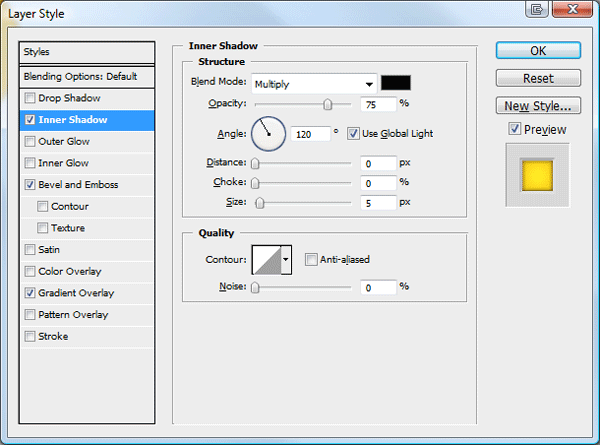Image resolution: width=600 pixels, height=445 pixels.
Task: Select the Drop Shadow label
Action: coord(69,98)
